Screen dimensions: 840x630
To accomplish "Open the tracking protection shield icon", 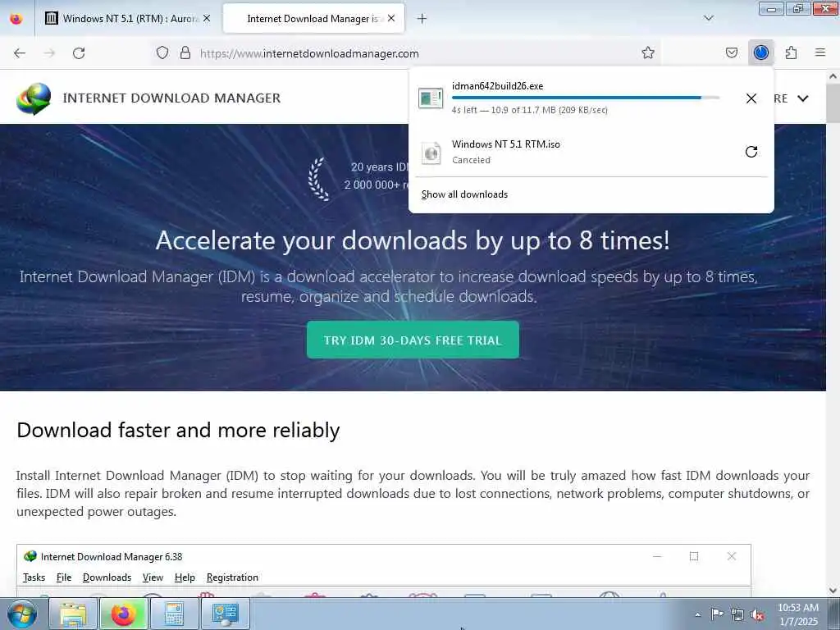I will [162, 52].
